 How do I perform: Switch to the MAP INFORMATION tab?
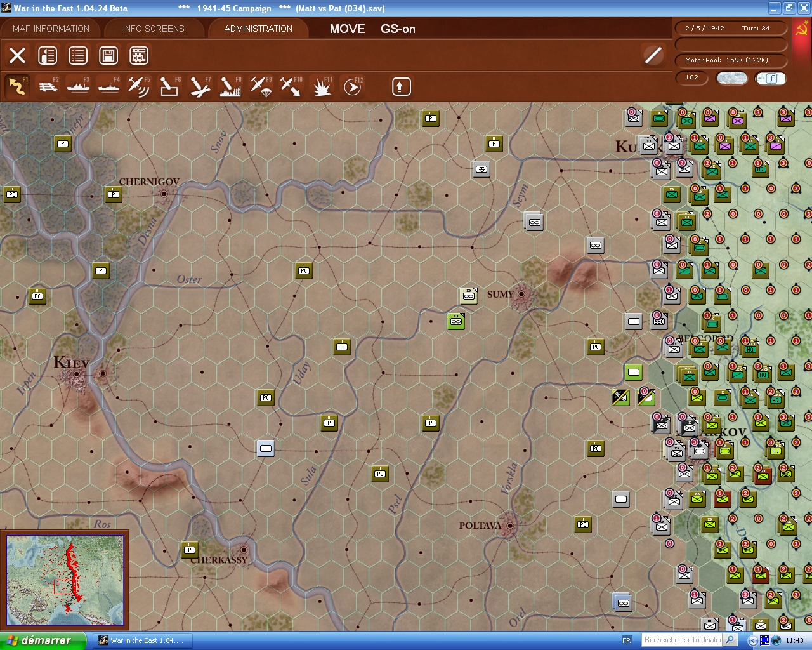tap(51, 29)
